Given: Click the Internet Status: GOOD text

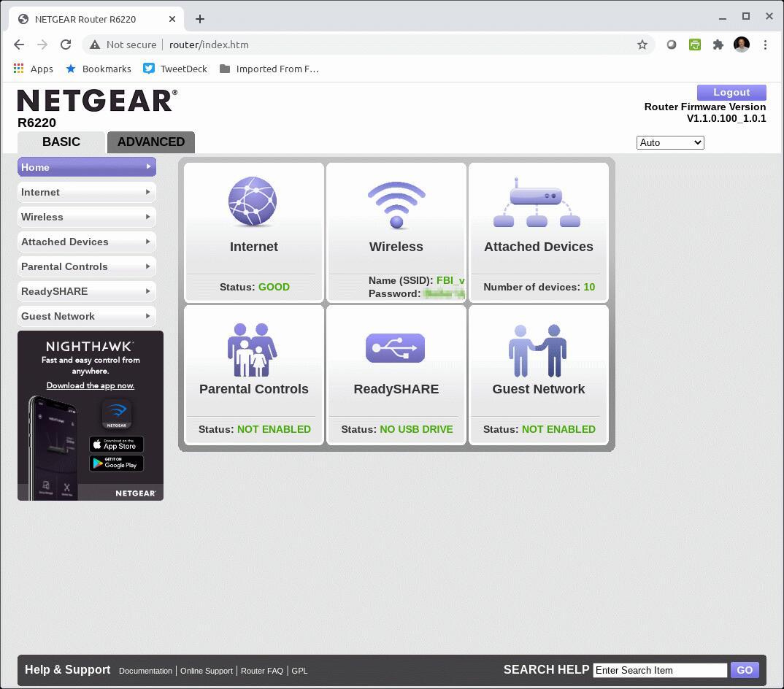Looking at the screenshot, I should coord(255,287).
